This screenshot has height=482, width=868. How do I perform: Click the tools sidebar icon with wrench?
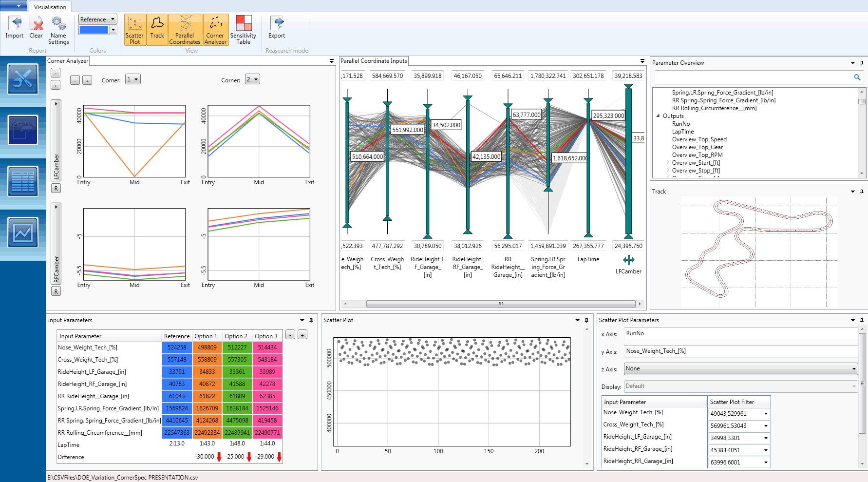(x=23, y=79)
